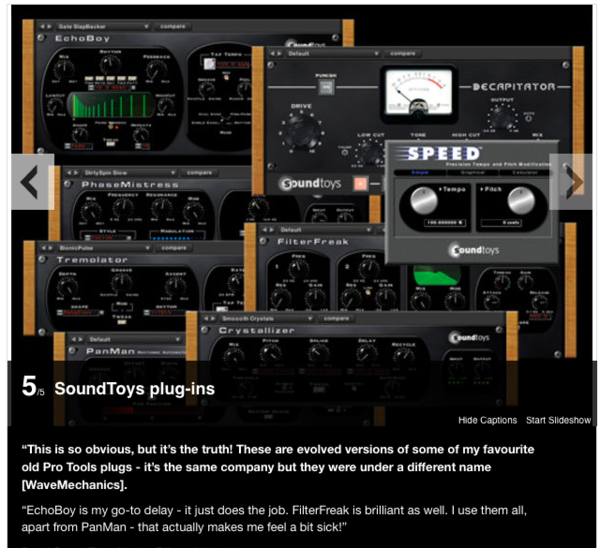The image size is (600, 548).
Task: Click the SoundToys logo under Decapitator
Action: pyautogui.click(x=311, y=183)
